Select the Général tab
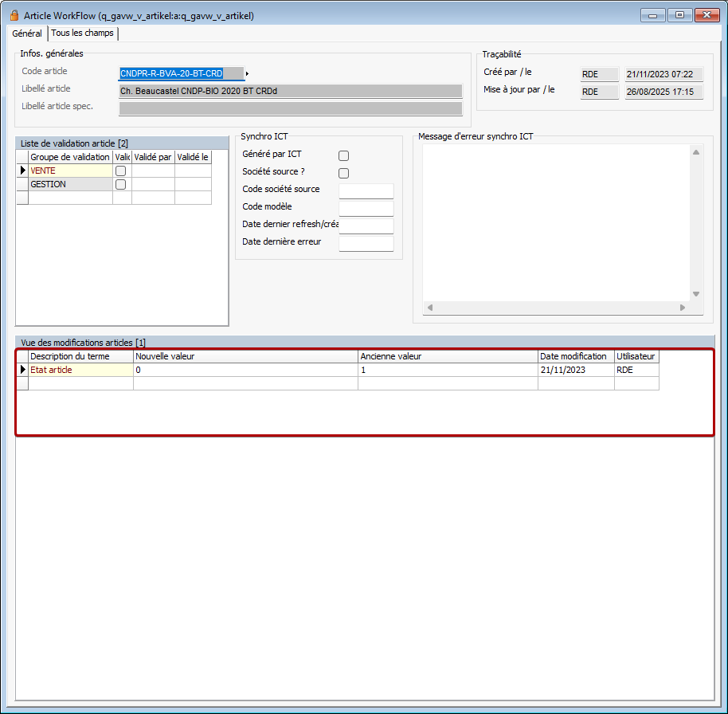 point(27,33)
